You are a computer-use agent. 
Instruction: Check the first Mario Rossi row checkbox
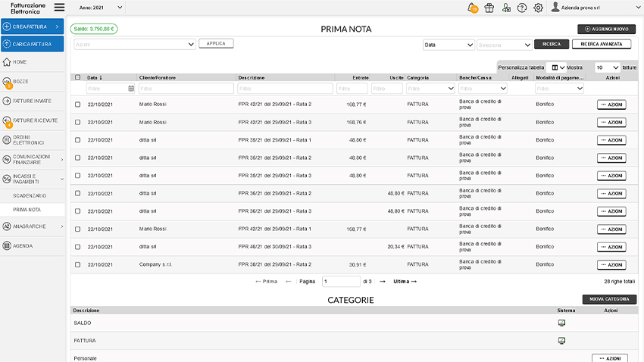pos(77,105)
